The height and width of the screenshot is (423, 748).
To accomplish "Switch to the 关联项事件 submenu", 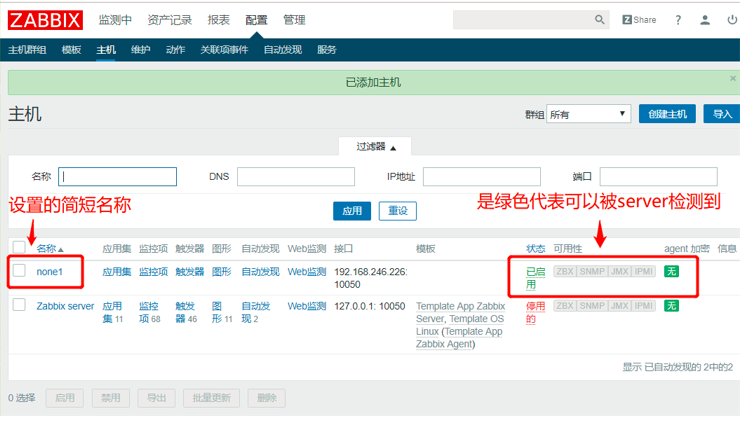I will pos(224,50).
